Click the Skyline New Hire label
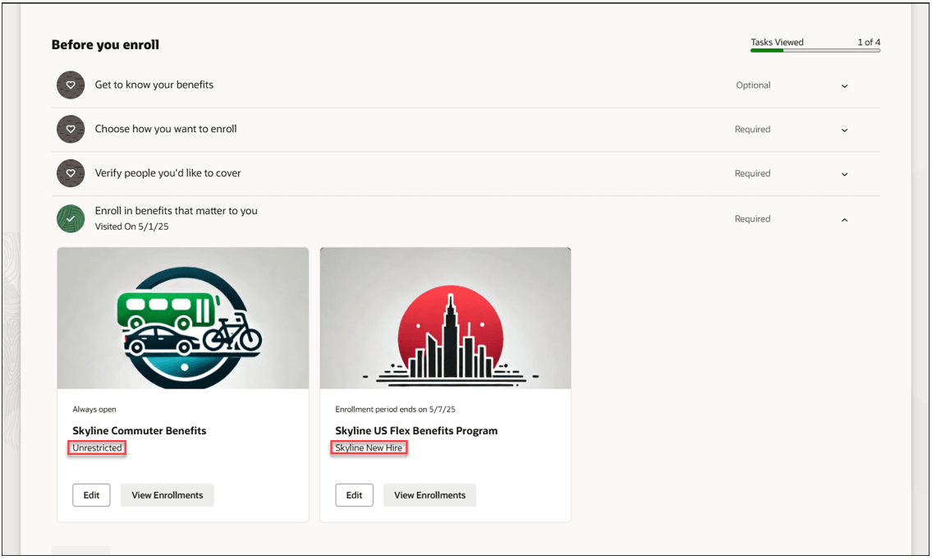The image size is (932, 560). [369, 448]
